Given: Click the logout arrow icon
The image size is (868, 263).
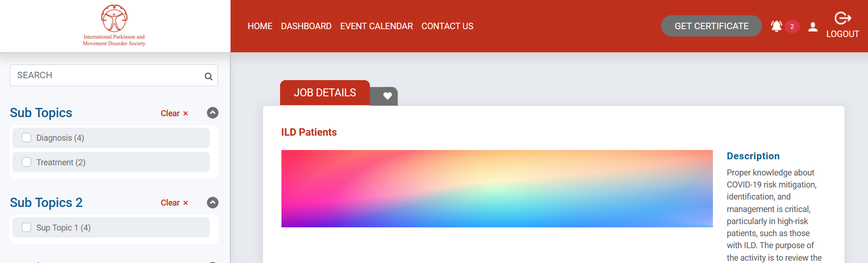Looking at the screenshot, I should coord(843,18).
